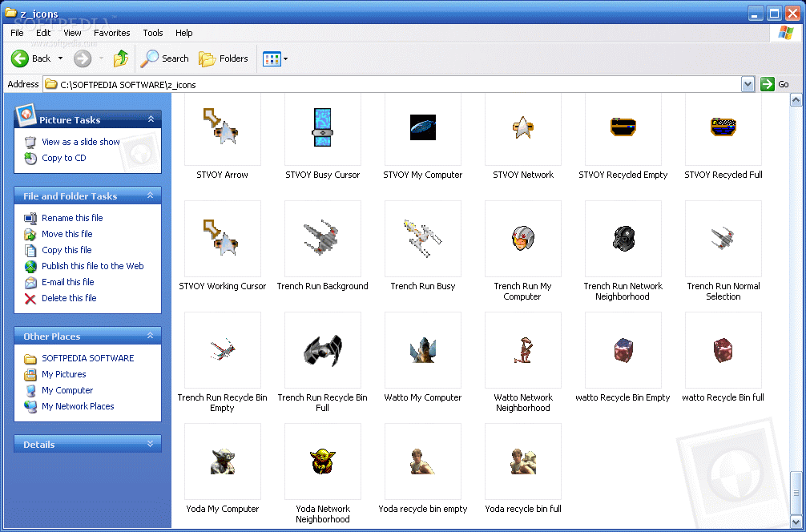
Task: Collapse the Other Places panel
Action: click(151, 336)
